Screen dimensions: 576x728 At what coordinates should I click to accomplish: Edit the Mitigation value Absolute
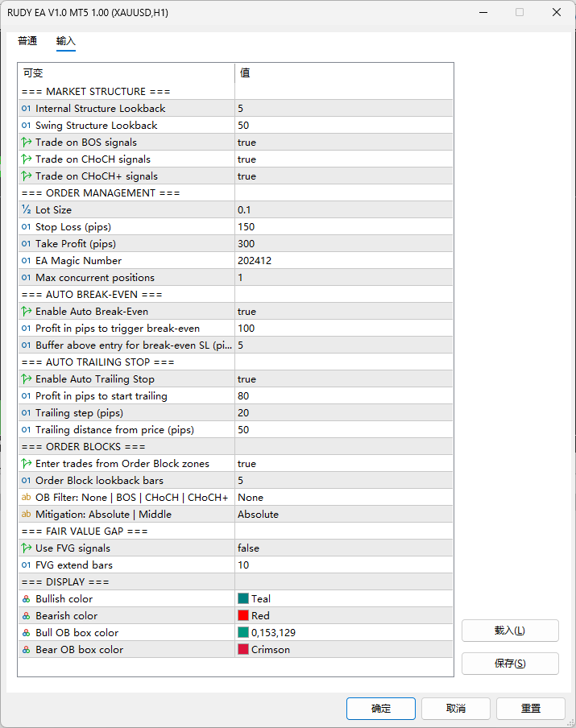(x=344, y=515)
